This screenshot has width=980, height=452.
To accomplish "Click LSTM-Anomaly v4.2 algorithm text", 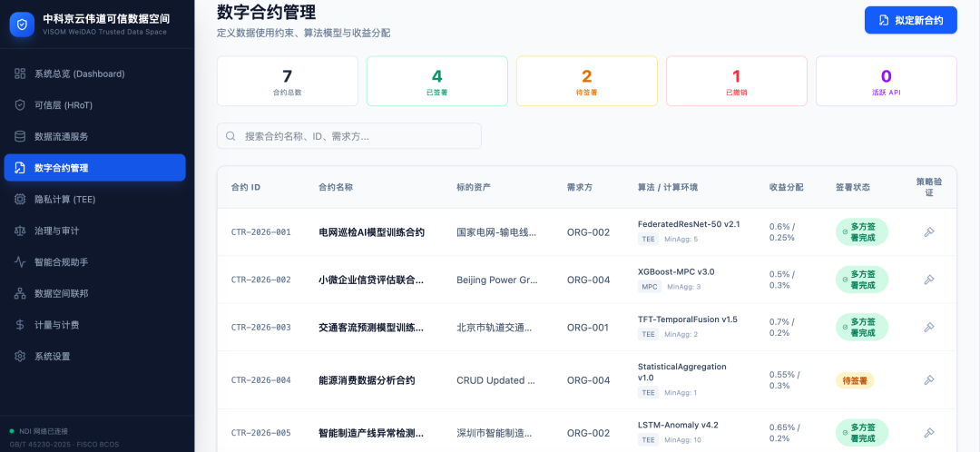I will click(x=678, y=425).
